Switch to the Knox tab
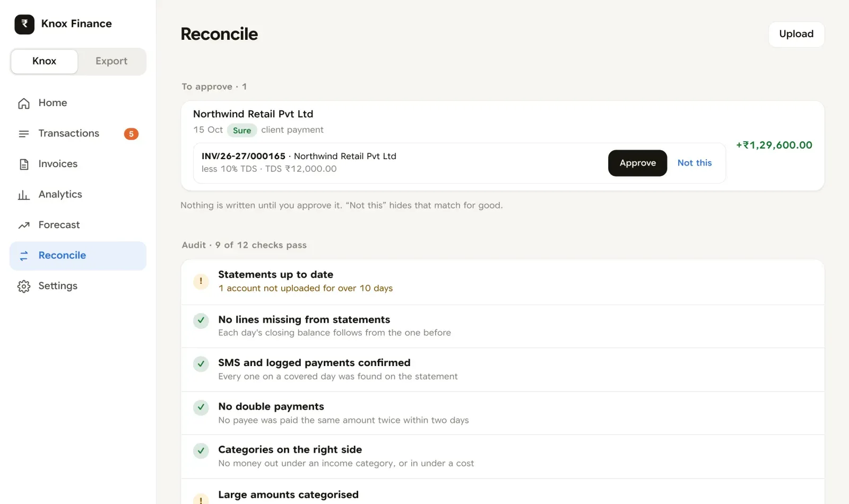 pos(45,61)
